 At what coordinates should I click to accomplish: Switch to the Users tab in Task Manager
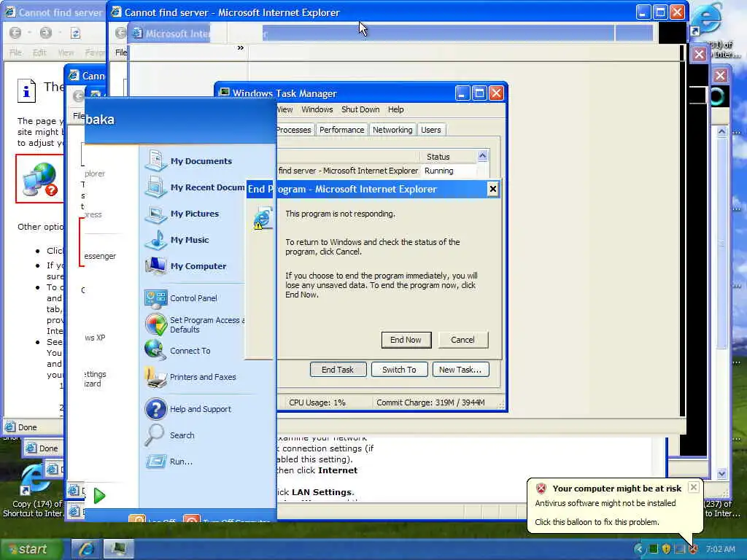coord(431,130)
